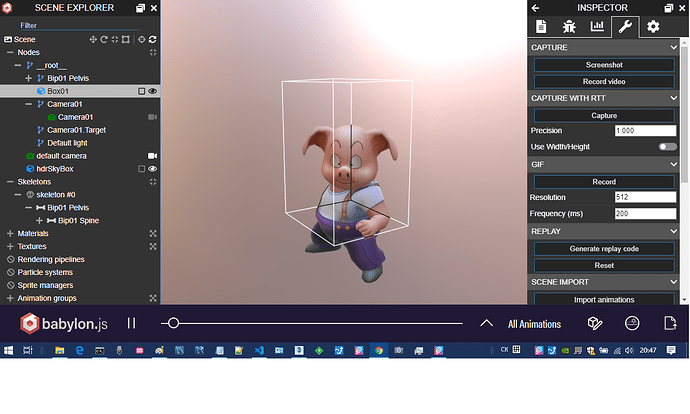Click the Capture button under RTT

(604, 116)
